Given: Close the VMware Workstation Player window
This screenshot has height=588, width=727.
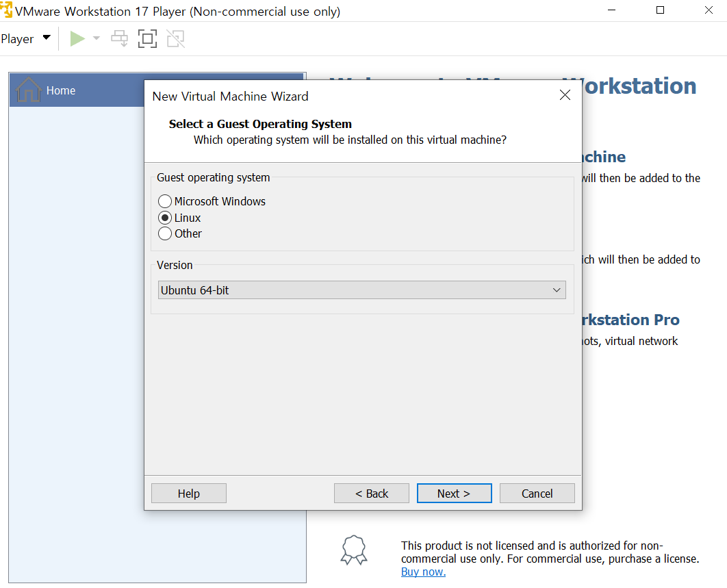Looking at the screenshot, I should click(x=709, y=10).
